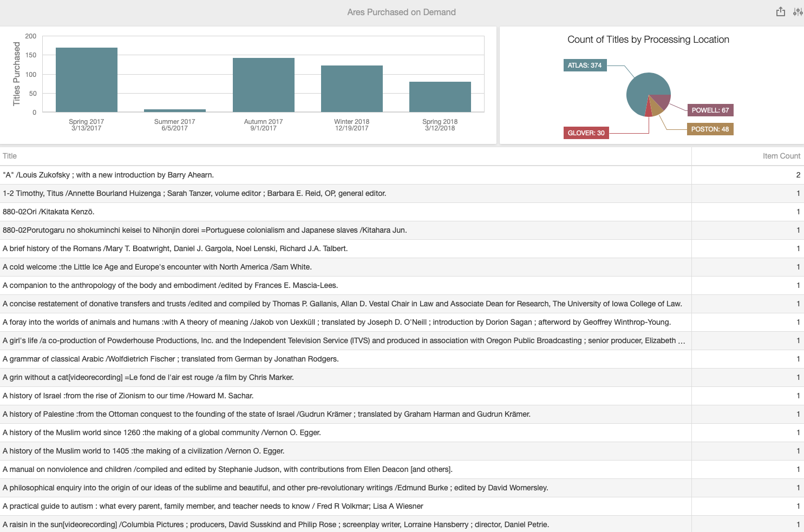Click the 'Count of Titles by Processing Location' title

tap(648, 39)
